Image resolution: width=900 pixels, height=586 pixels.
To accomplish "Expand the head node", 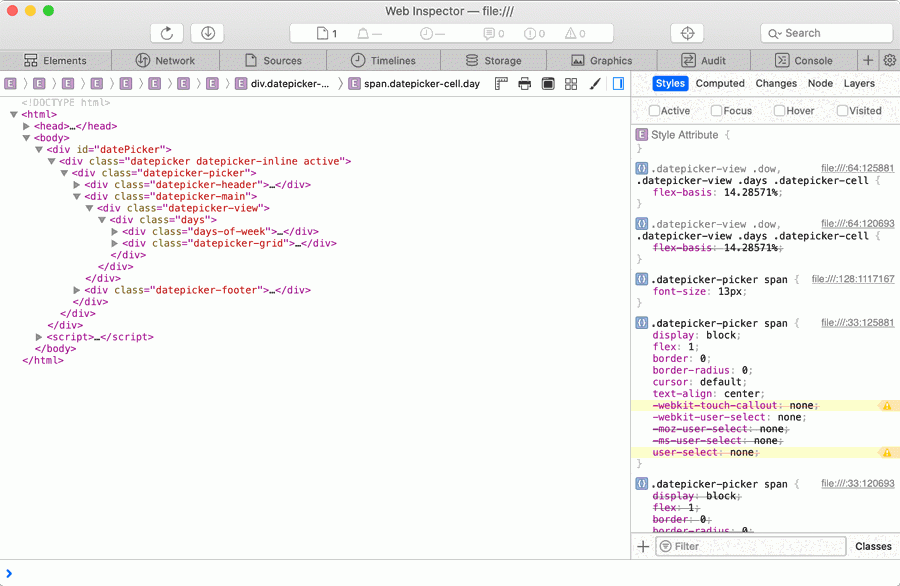I will coord(26,126).
